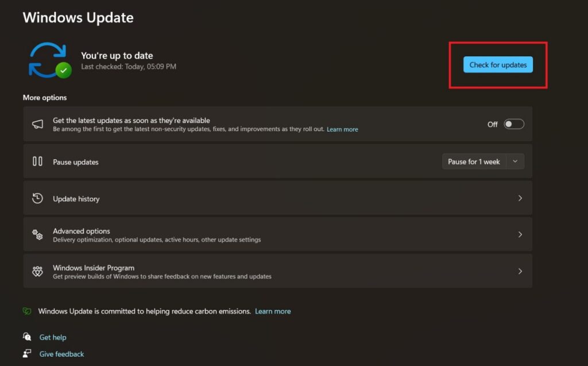588x366 pixels.
Task: Click the Advanced options gears icon
Action: click(37, 234)
